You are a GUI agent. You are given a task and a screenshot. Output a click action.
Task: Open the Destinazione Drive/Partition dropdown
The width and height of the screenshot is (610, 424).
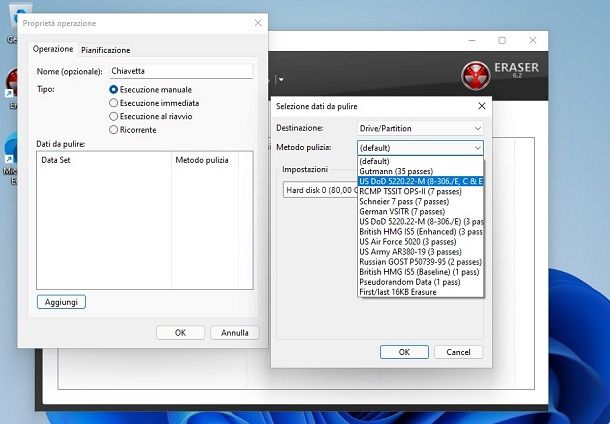coord(420,128)
